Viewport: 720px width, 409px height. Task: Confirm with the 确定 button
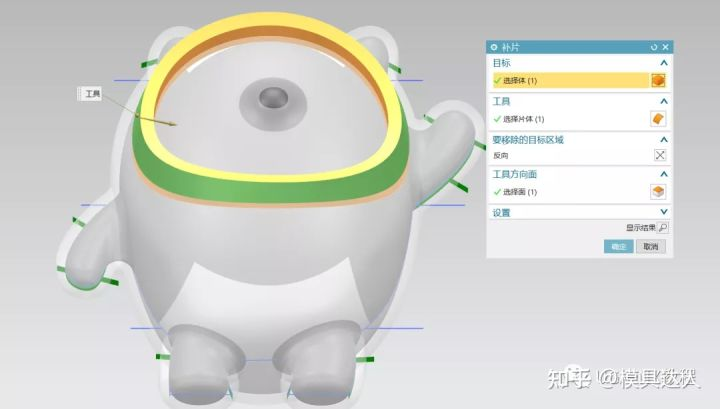(619, 247)
